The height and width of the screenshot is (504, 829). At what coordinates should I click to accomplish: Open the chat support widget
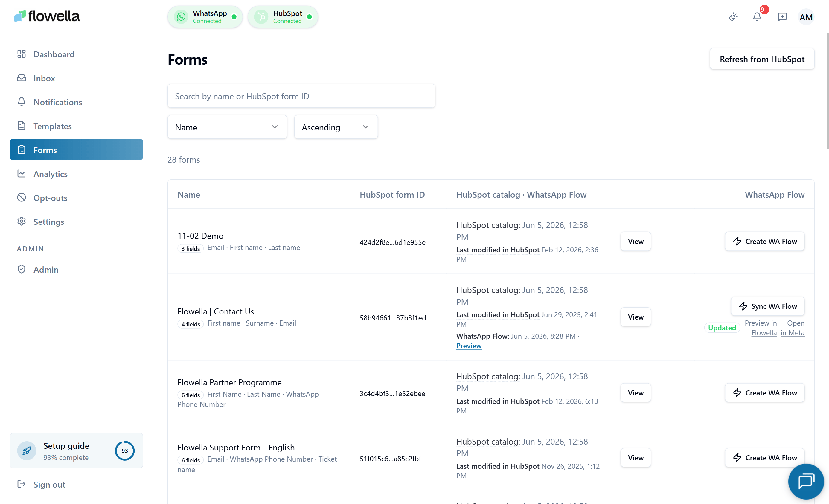[806, 481]
